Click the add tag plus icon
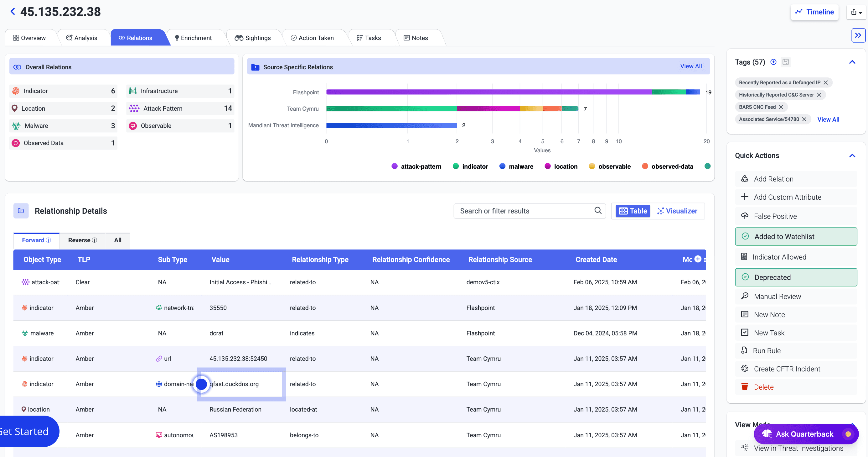 773,62
